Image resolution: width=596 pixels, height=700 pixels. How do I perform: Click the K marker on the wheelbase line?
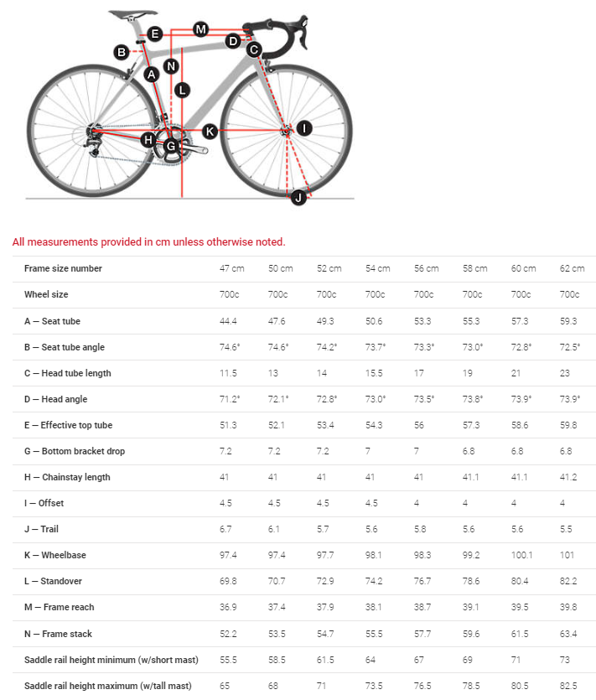click(x=210, y=131)
